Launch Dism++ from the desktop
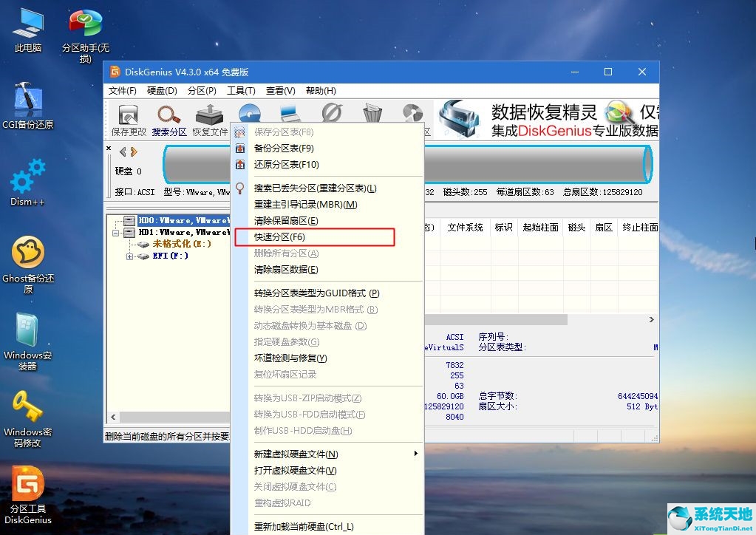 tap(27, 181)
